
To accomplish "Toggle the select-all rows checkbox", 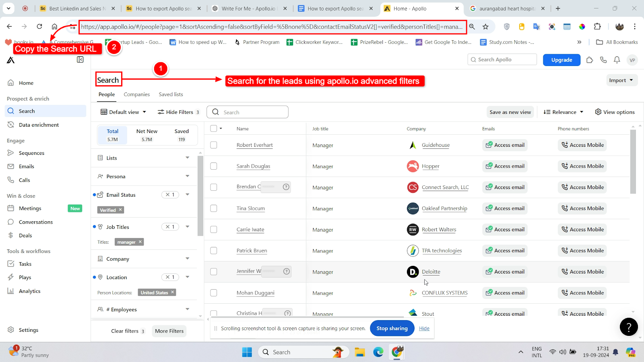I will coord(214,128).
